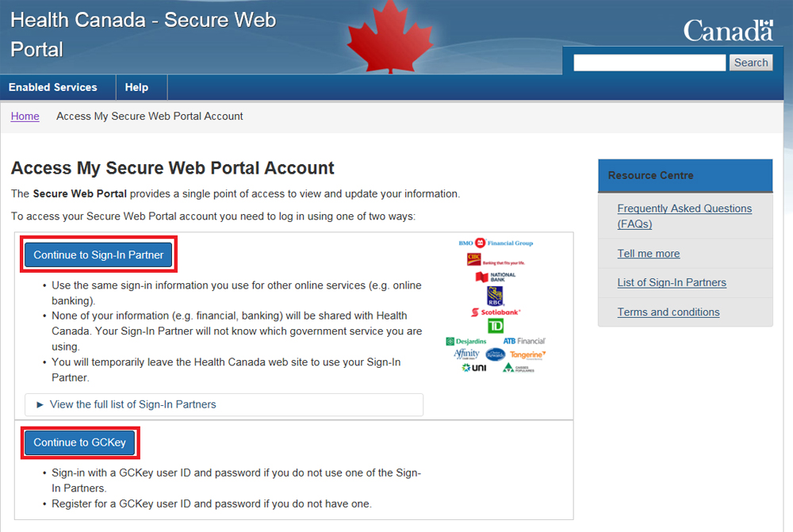Image resolution: width=793 pixels, height=532 pixels.
Task: Click the BMO Financial Group logo
Action: click(496, 243)
